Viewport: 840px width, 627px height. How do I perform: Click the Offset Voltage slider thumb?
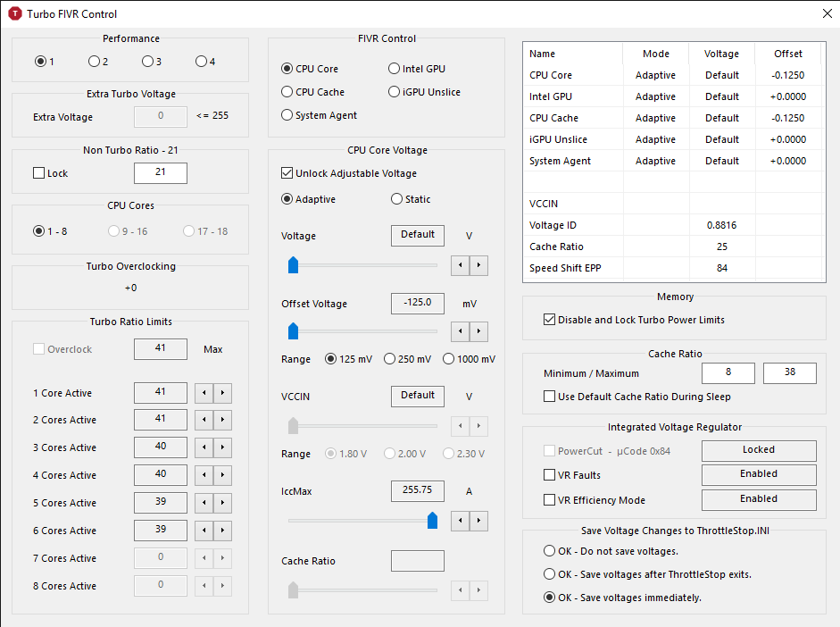pyautogui.click(x=293, y=331)
